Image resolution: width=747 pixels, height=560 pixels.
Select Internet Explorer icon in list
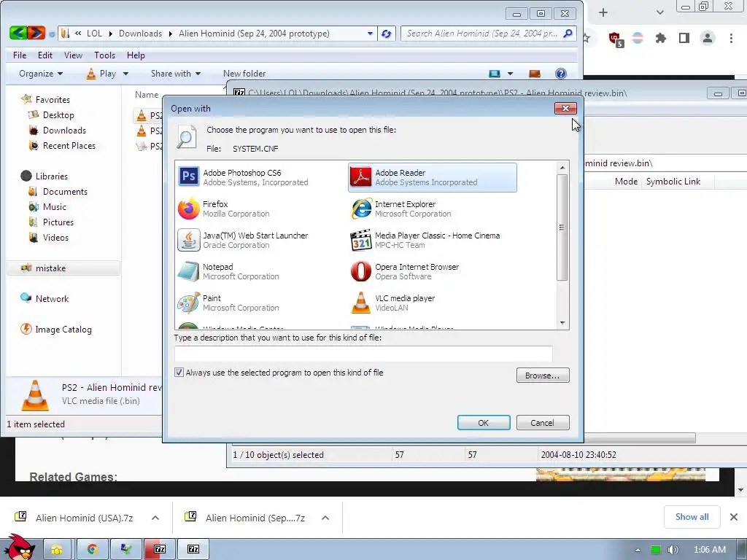(361, 209)
